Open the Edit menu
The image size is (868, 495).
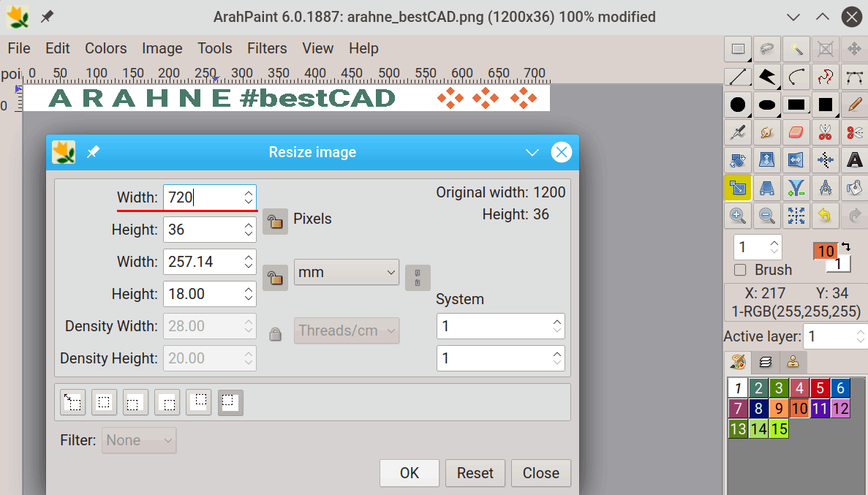pos(58,48)
